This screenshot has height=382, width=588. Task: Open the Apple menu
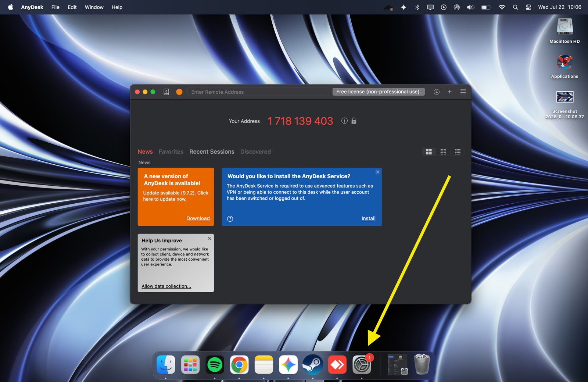click(11, 7)
